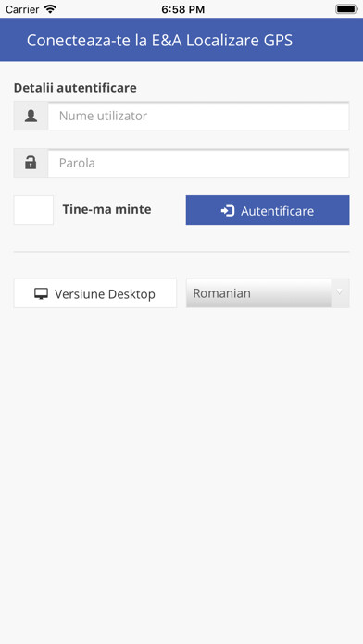Tap the Wi-Fi icon in status bar
The height and width of the screenshot is (644, 363).
tap(50, 9)
